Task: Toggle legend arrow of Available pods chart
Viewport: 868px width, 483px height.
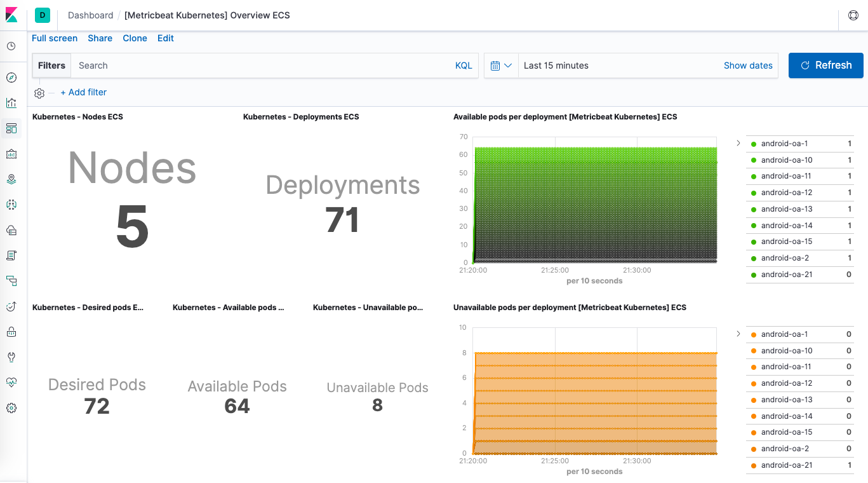Action: (738, 143)
